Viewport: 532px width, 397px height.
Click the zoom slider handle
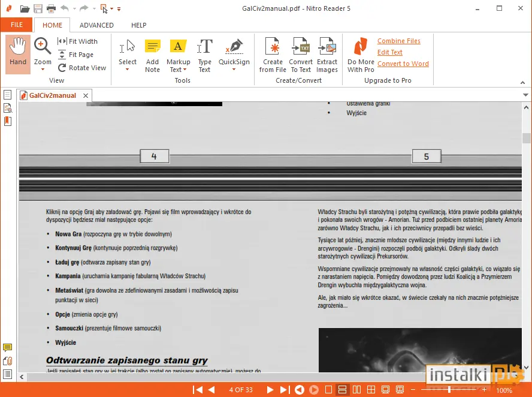449,390
